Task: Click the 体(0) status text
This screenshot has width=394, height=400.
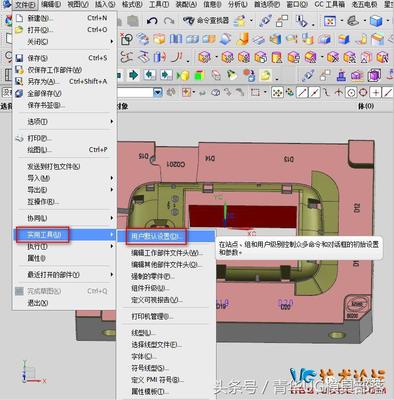Action: coord(366,106)
